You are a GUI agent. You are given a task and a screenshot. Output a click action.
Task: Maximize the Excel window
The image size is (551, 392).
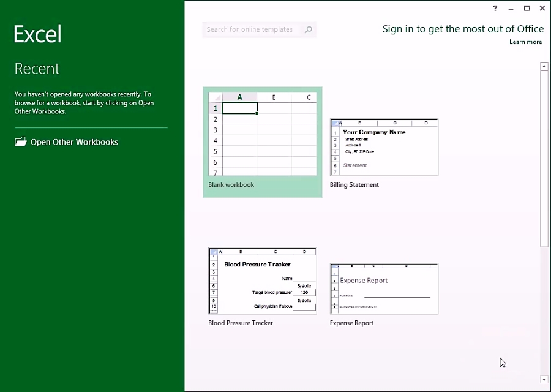click(x=527, y=8)
